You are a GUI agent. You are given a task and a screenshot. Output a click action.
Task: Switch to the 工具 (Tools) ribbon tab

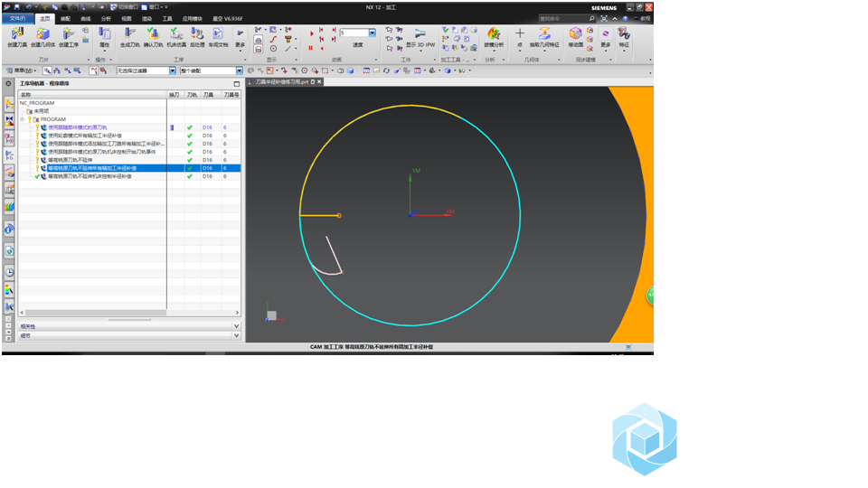tap(167, 19)
